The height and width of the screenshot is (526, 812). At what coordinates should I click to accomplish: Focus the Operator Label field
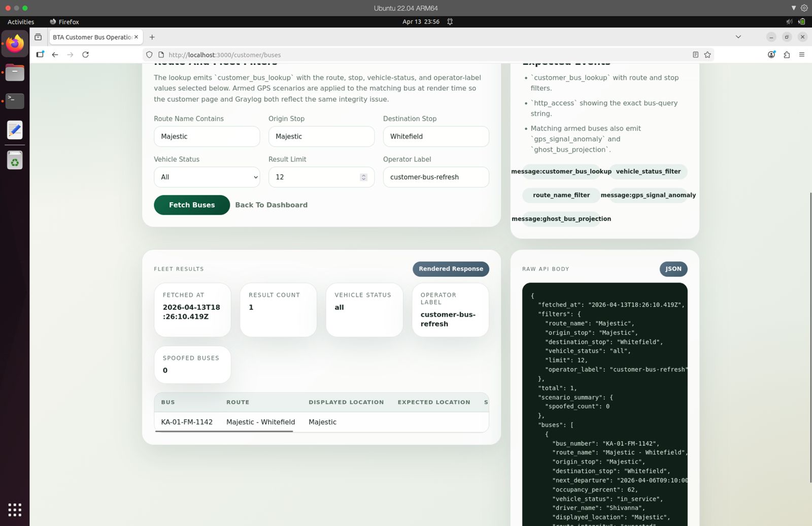point(436,177)
